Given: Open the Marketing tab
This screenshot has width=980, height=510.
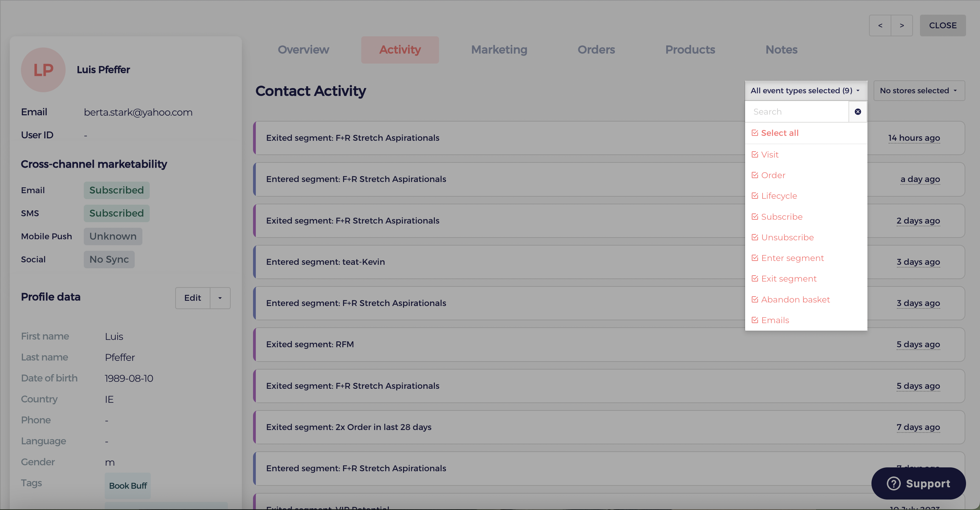Looking at the screenshot, I should (499, 50).
